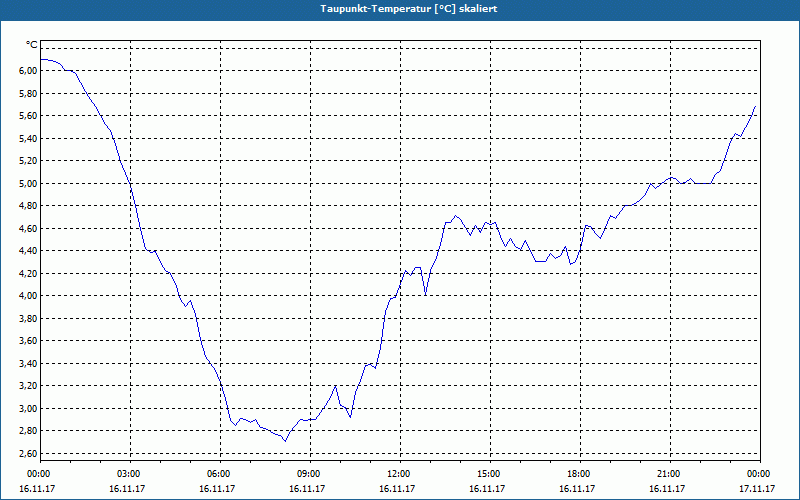This screenshot has height=500, width=800.
Task: Click the '°C' unit label atop the y-axis
Action: (32, 45)
